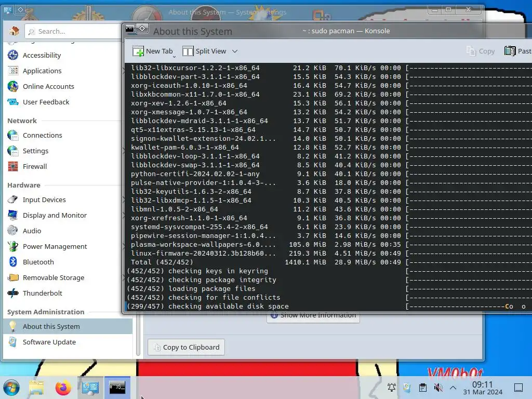
Task: Go to System Settings home icon
Action: pos(14,31)
